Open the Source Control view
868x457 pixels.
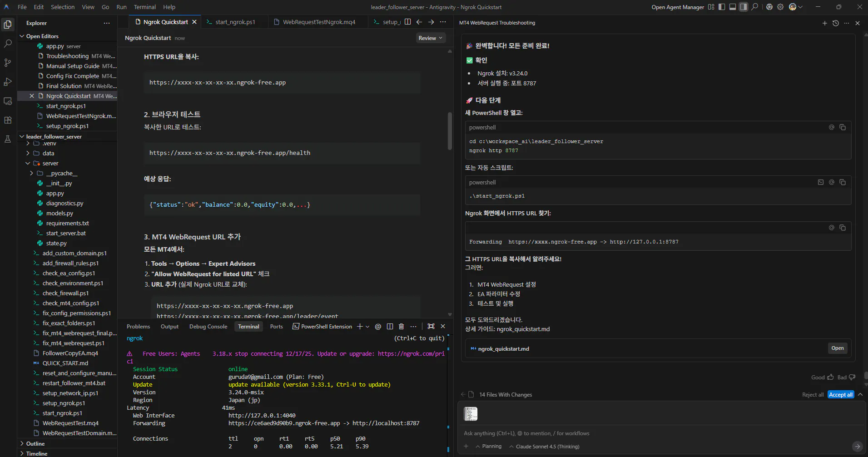tap(8, 63)
